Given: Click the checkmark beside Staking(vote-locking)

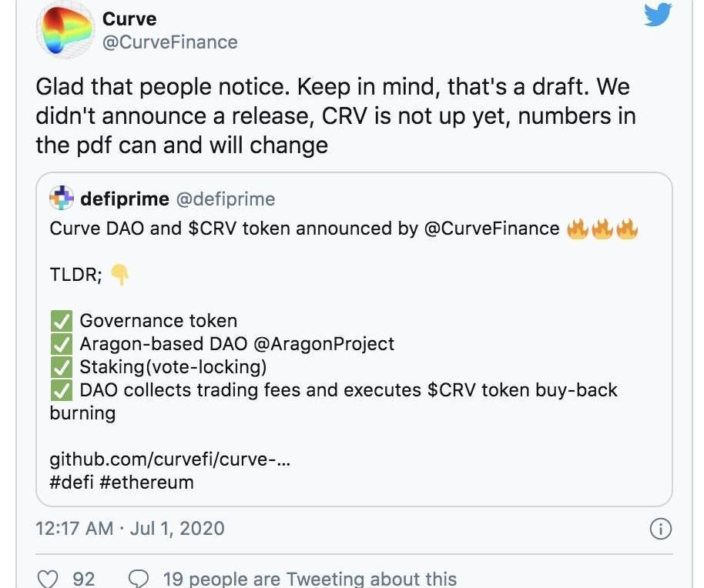Looking at the screenshot, I should (x=61, y=367).
